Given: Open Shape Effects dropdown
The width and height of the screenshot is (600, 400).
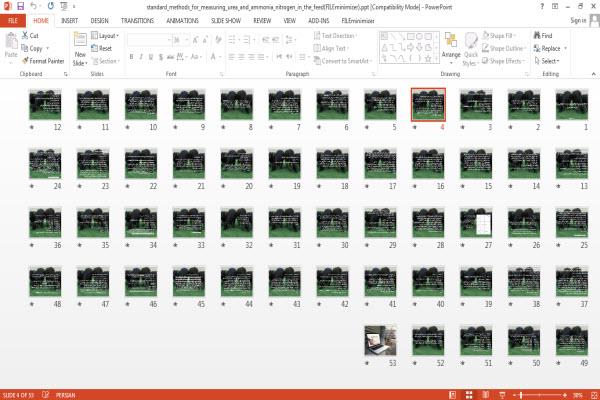Looking at the screenshot, I should pos(504,61).
